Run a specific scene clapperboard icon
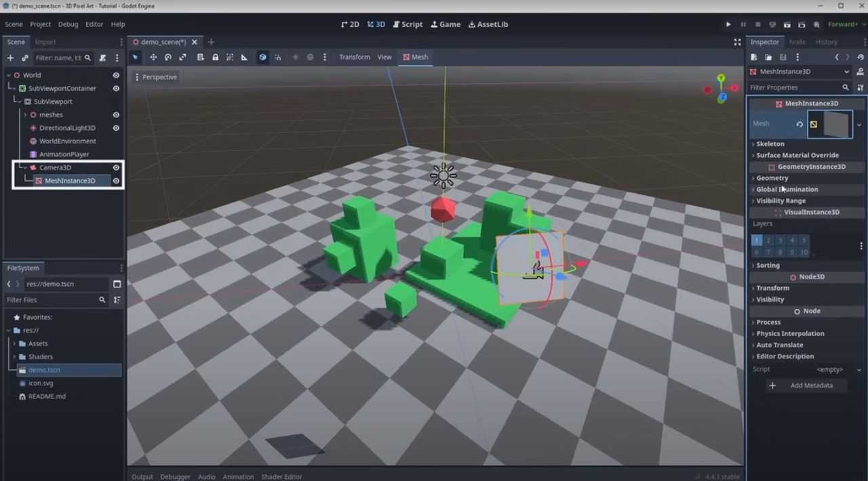This screenshot has width=868, height=481. (x=802, y=24)
